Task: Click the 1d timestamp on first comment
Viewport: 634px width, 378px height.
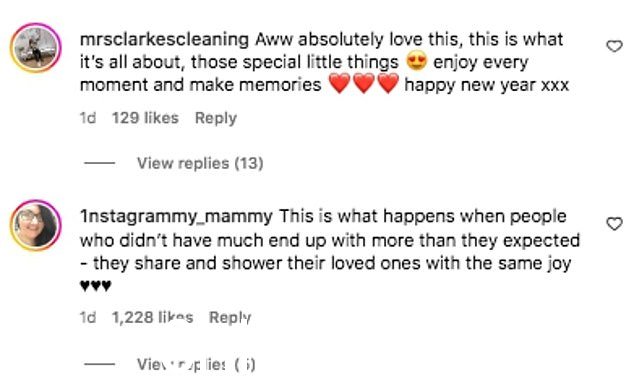Action: pyautogui.click(x=88, y=118)
